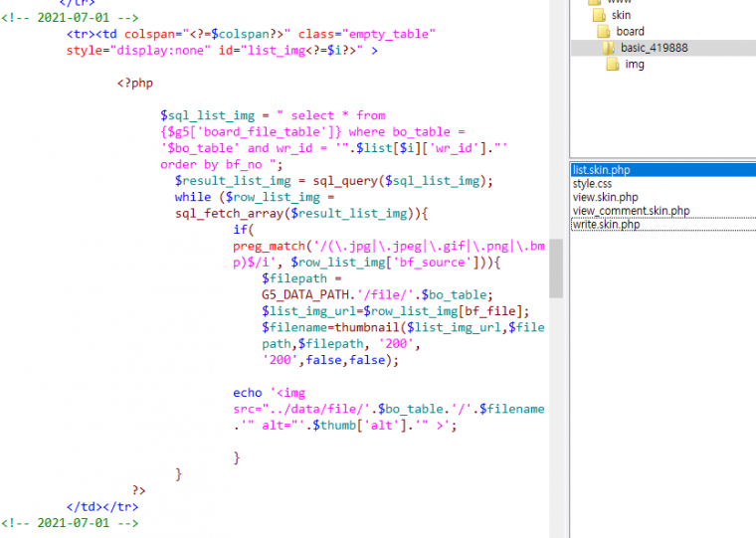Click the open basic_419888 folder icon
The image size is (756, 538).
[608, 48]
